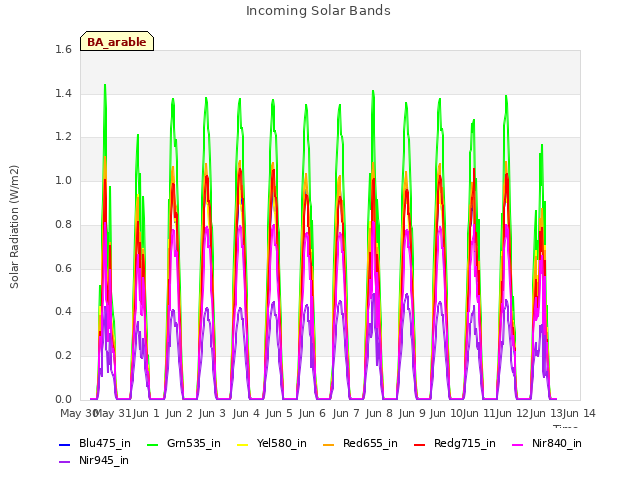The width and height of the screenshot is (640, 480).
Task: Click the Jun 8 x-axis date label
Action: coord(379,413)
